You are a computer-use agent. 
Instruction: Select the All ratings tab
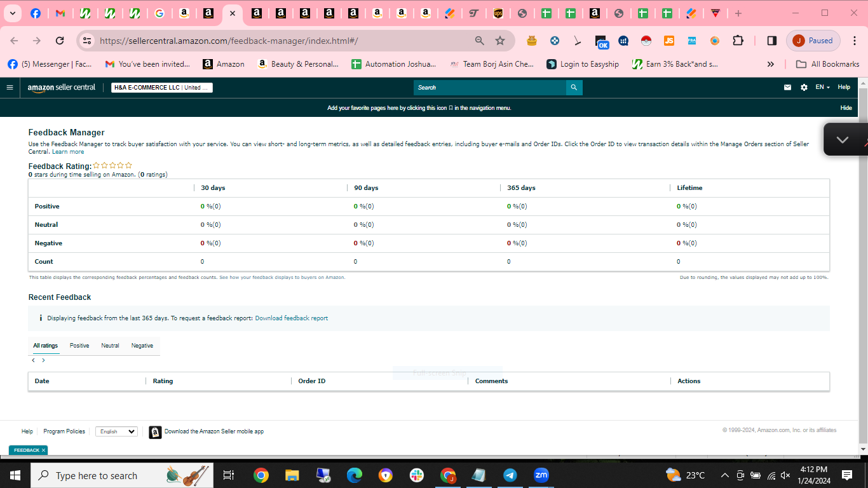(46, 346)
